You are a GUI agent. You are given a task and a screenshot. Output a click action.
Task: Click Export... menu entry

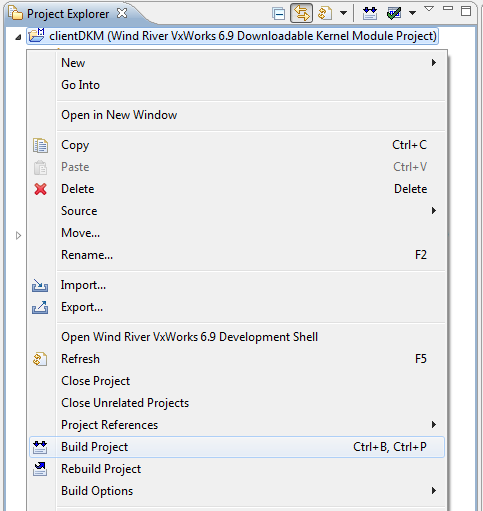pos(237,307)
